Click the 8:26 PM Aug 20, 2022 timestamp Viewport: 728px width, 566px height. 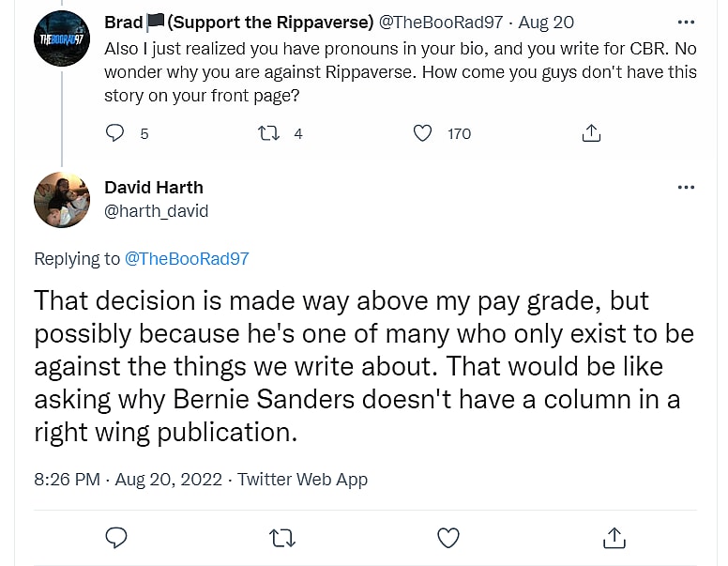(x=127, y=480)
